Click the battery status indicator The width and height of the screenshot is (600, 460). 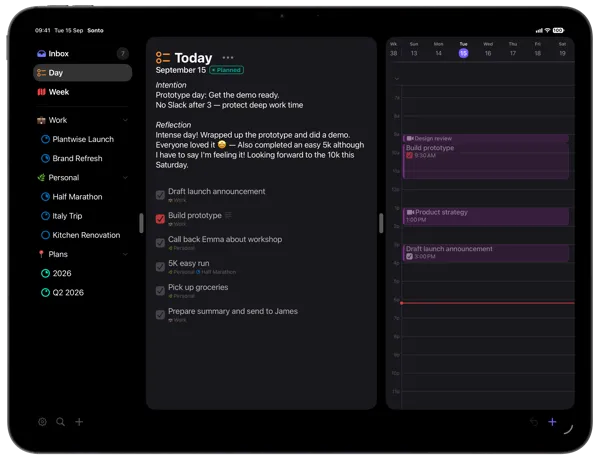pos(558,30)
